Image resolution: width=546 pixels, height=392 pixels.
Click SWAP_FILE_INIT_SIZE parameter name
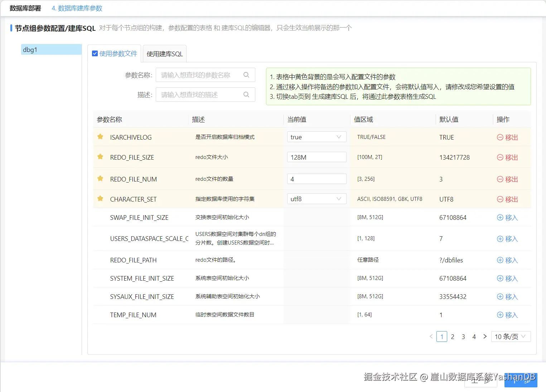tap(139, 218)
